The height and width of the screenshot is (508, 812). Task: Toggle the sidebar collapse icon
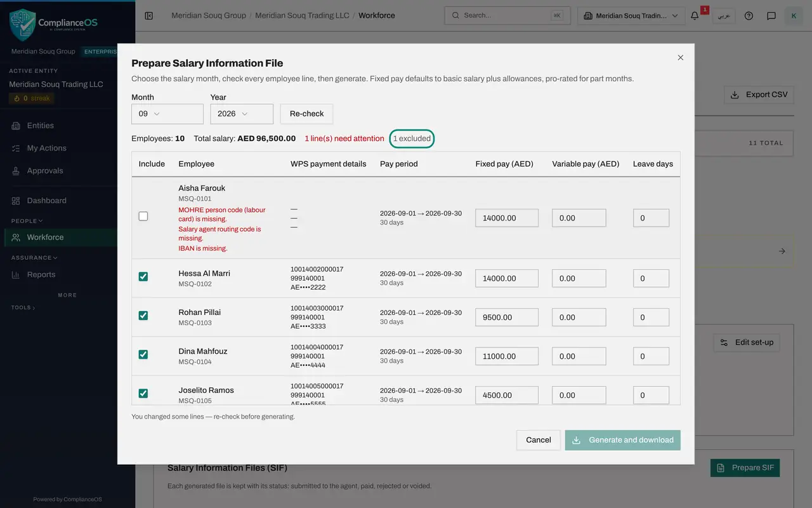pyautogui.click(x=149, y=15)
